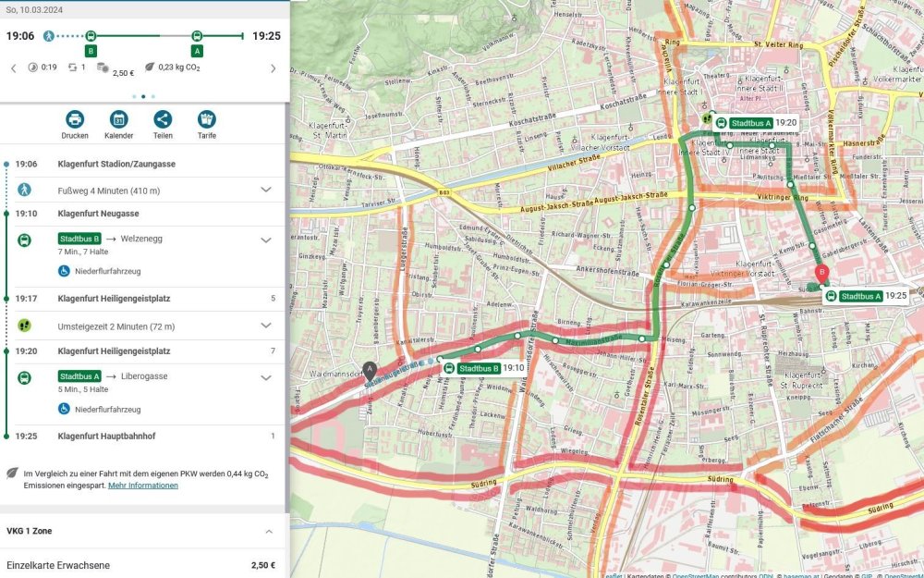This screenshot has height=578, width=924.
Task: Collapse the VKG 1 Zone section
Action: click(269, 532)
